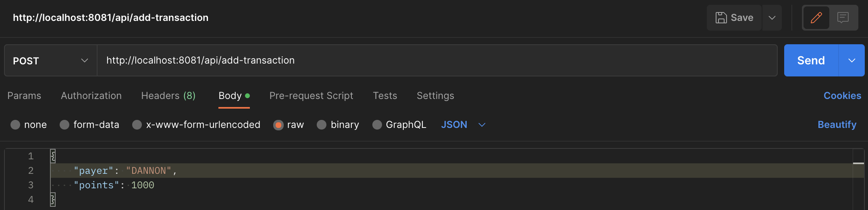Select the binary radio button
Screen dimensions: 868x210
click(x=322, y=125)
